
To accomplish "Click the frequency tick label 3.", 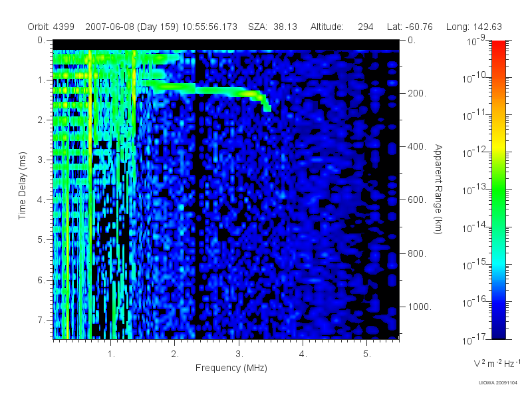I will pyautogui.click(x=239, y=354).
